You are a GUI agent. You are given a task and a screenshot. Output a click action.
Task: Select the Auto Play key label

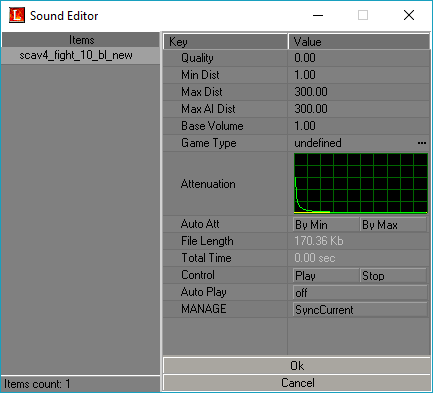(204, 292)
